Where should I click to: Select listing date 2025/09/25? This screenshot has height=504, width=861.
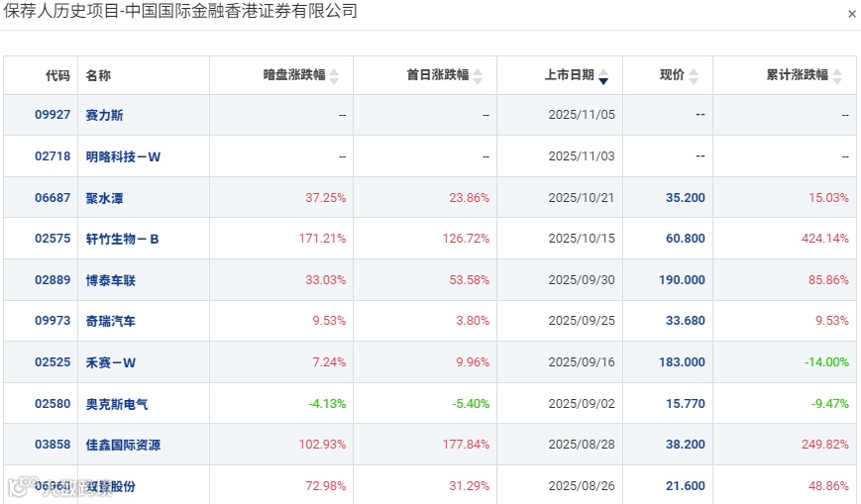582,321
